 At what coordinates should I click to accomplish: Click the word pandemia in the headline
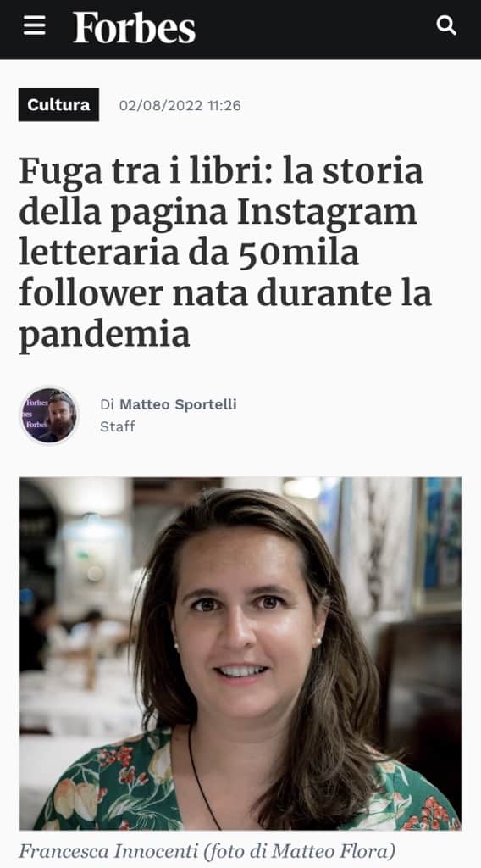click(104, 336)
